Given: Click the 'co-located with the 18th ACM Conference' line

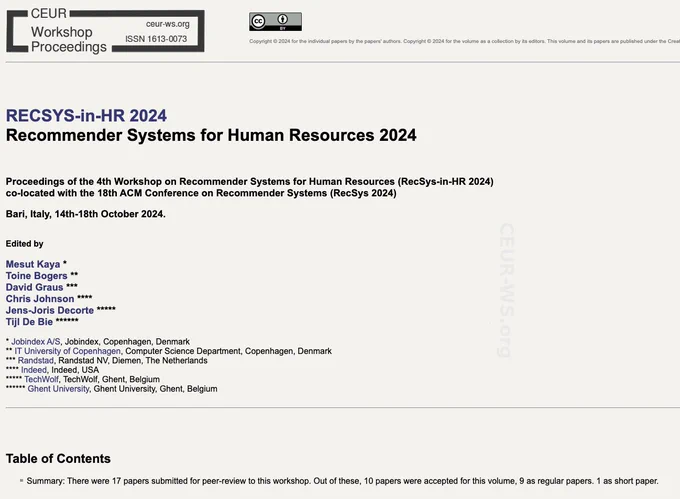Looking at the screenshot, I should 201,193.
